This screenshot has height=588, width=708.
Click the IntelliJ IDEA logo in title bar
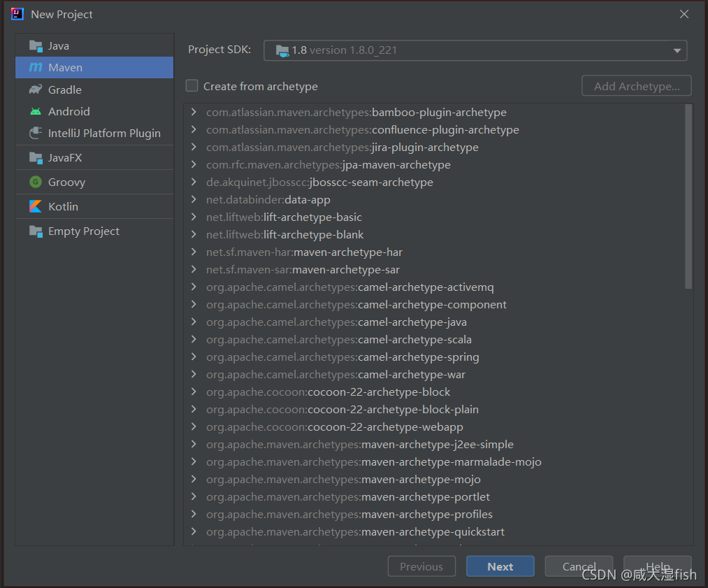point(17,14)
